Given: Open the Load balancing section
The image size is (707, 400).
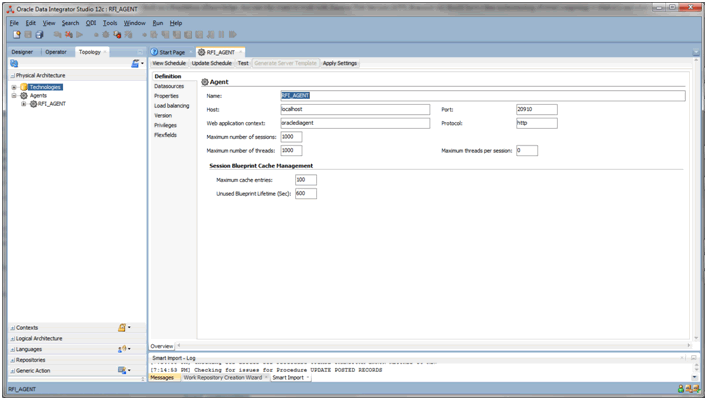Looking at the screenshot, I should [172, 106].
